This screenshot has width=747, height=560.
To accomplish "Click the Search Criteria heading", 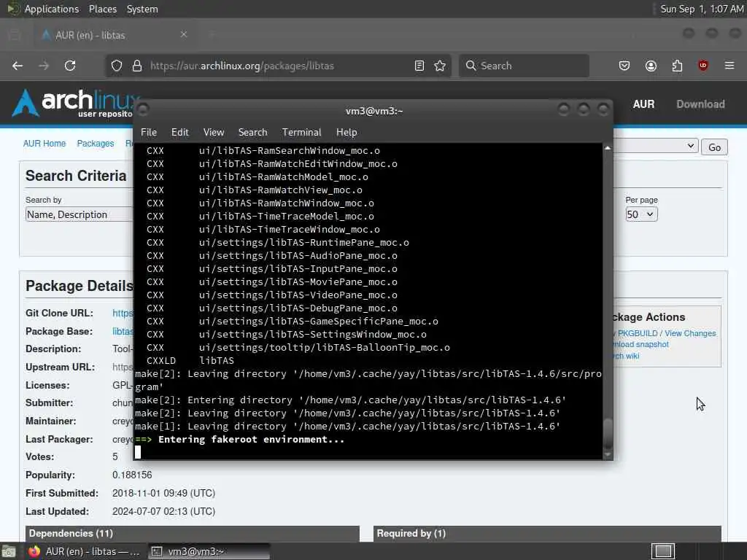I will pos(76,176).
